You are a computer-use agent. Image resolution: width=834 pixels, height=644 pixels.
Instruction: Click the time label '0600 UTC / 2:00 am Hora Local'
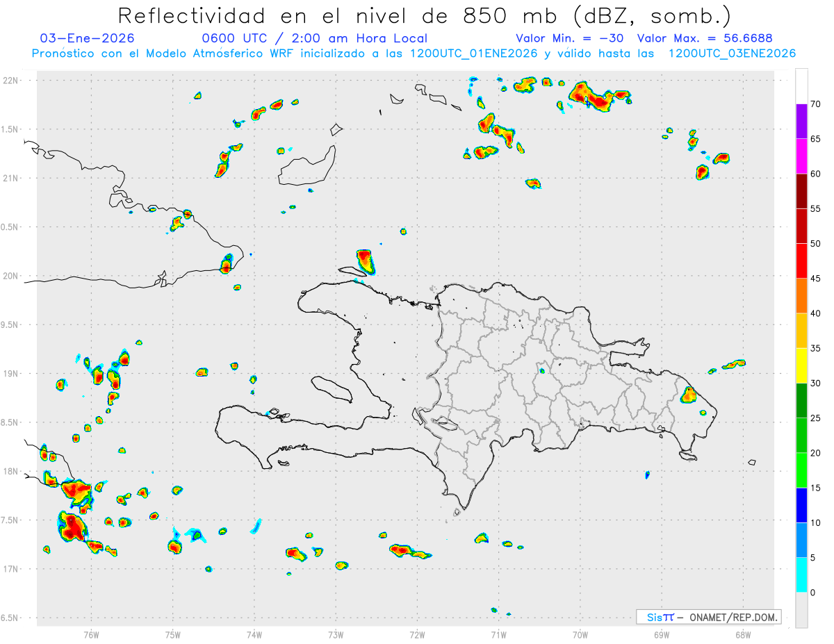tap(315, 38)
